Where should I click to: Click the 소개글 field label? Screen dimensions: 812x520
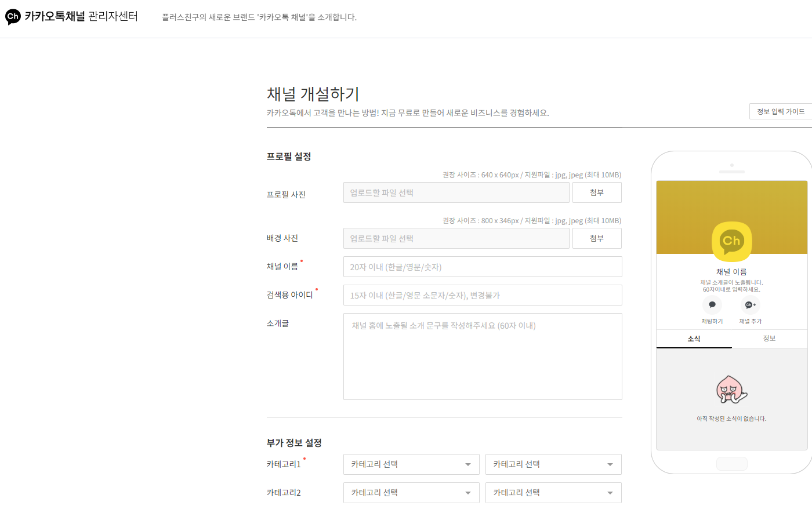(278, 323)
